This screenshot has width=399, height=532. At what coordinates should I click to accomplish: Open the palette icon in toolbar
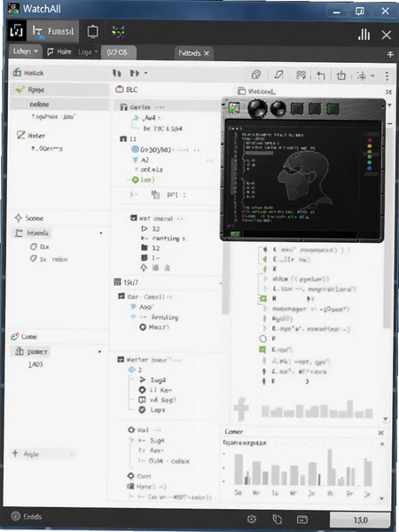point(256,74)
